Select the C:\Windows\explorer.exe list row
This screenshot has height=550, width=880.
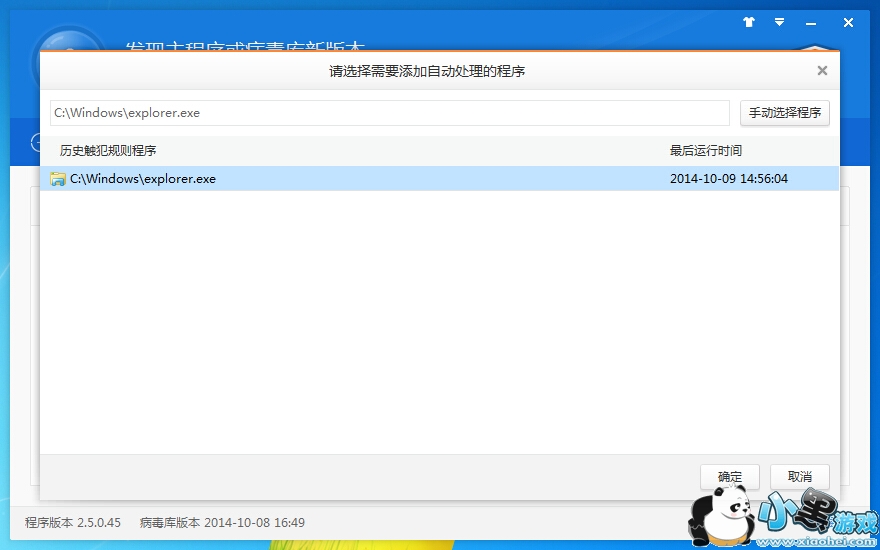coord(439,178)
